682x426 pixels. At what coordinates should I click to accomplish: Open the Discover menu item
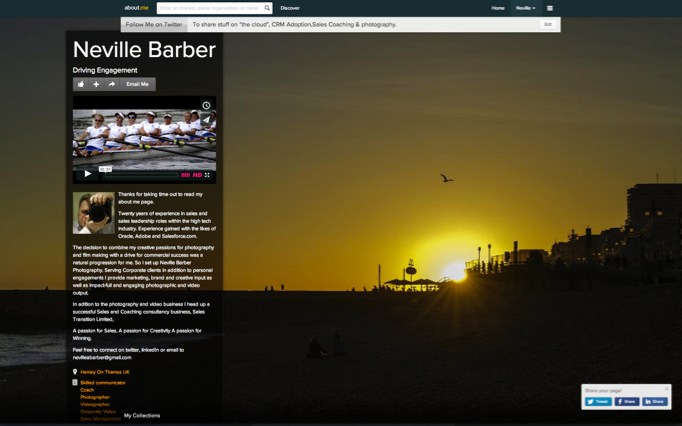290,8
